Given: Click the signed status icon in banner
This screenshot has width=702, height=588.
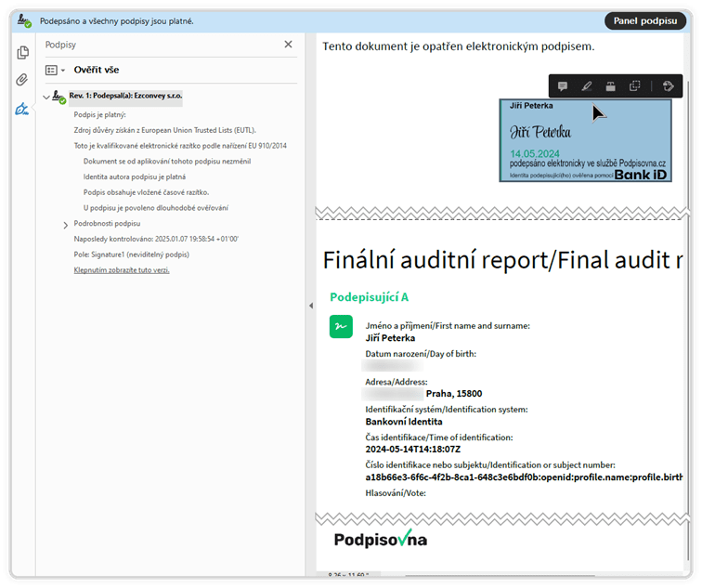Looking at the screenshot, I should coord(24,21).
